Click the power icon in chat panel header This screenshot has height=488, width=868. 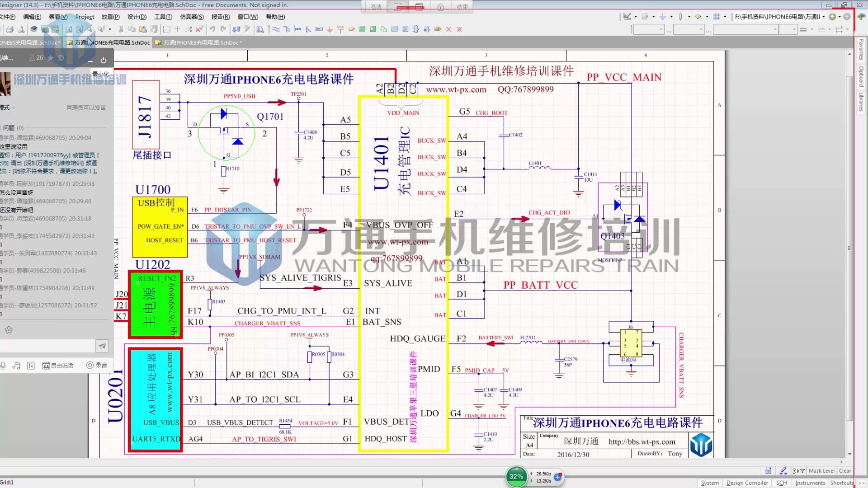pyautogui.click(x=104, y=60)
